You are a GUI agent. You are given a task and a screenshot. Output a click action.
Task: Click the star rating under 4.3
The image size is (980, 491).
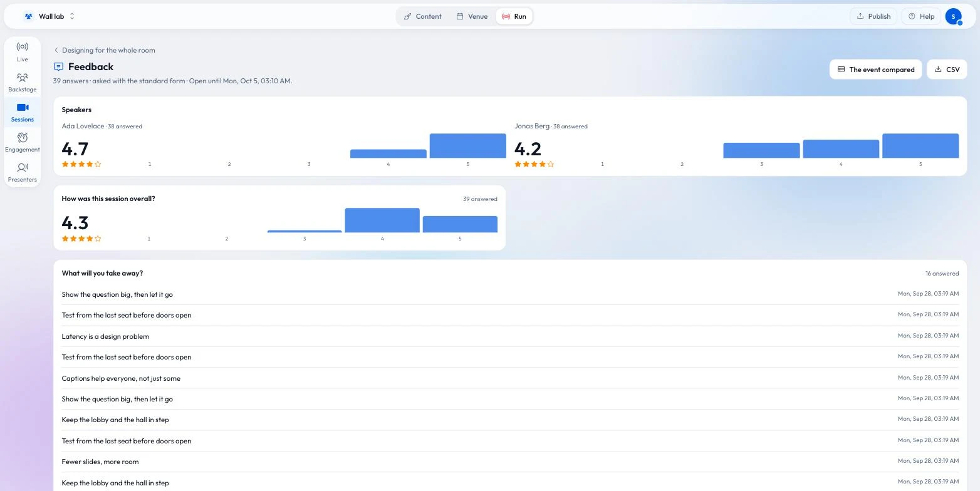[x=81, y=239]
